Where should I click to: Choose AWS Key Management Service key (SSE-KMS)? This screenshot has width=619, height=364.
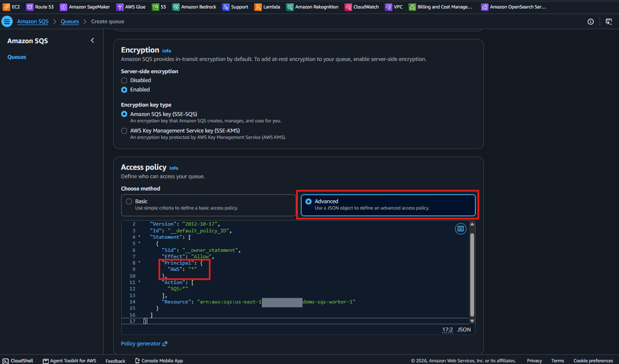124,131
